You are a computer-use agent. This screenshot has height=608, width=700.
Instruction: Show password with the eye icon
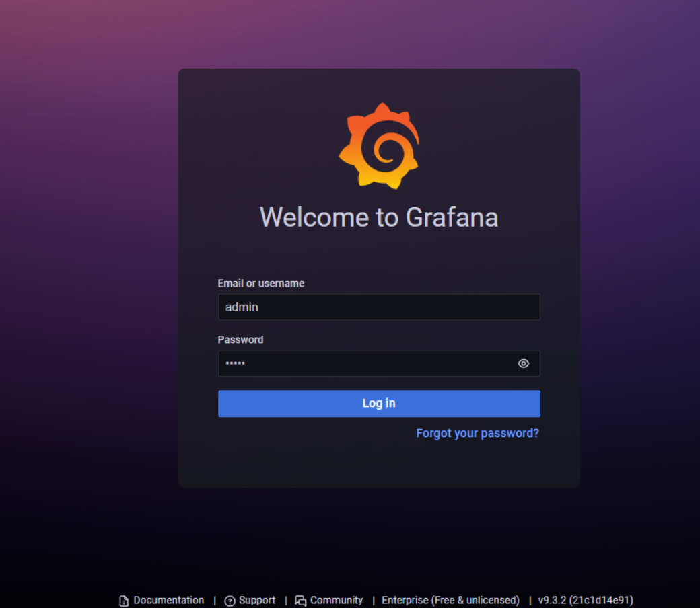coord(523,364)
